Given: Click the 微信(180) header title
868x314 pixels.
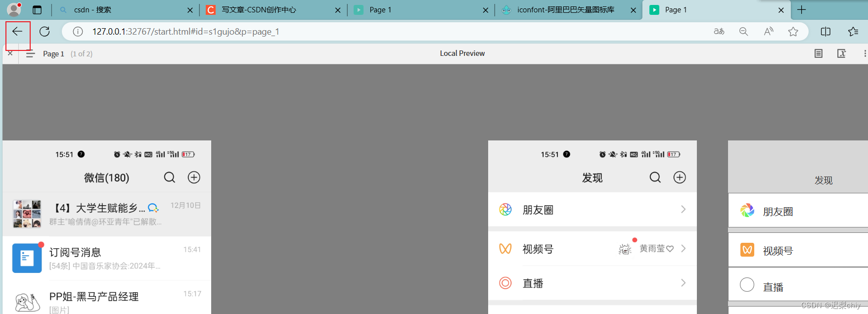Looking at the screenshot, I should tap(107, 178).
